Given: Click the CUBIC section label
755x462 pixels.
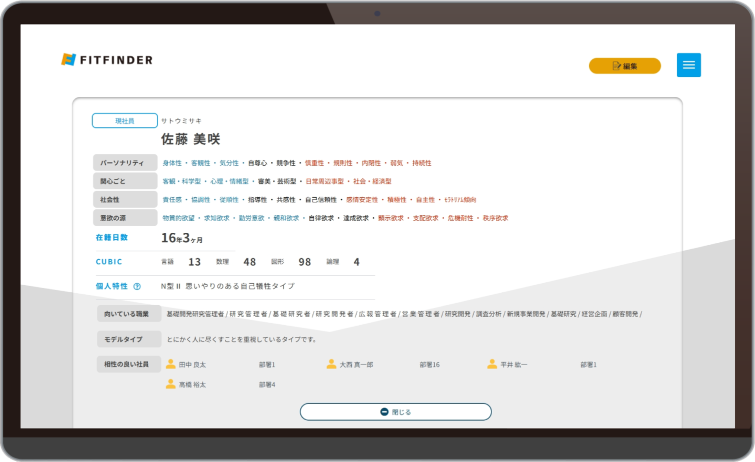Looking at the screenshot, I should coord(109,262).
